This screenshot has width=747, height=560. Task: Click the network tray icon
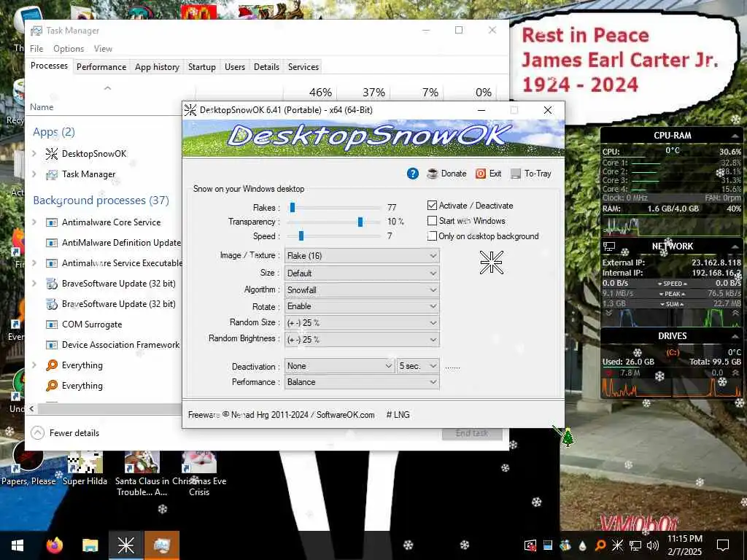[635, 545]
